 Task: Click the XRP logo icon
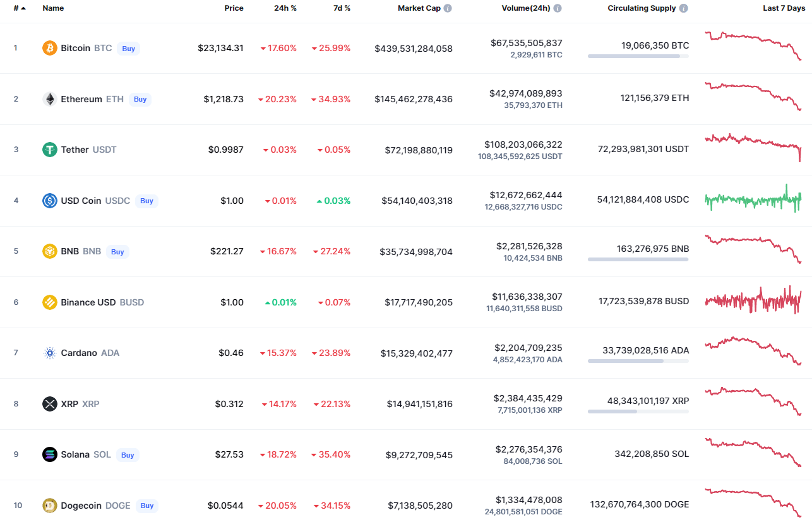click(x=49, y=404)
